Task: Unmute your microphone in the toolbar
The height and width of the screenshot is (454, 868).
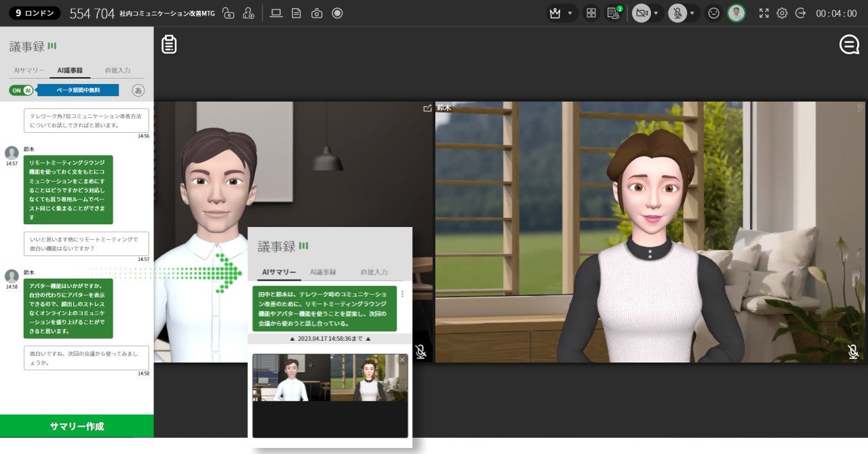Action: [x=679, y=13]
